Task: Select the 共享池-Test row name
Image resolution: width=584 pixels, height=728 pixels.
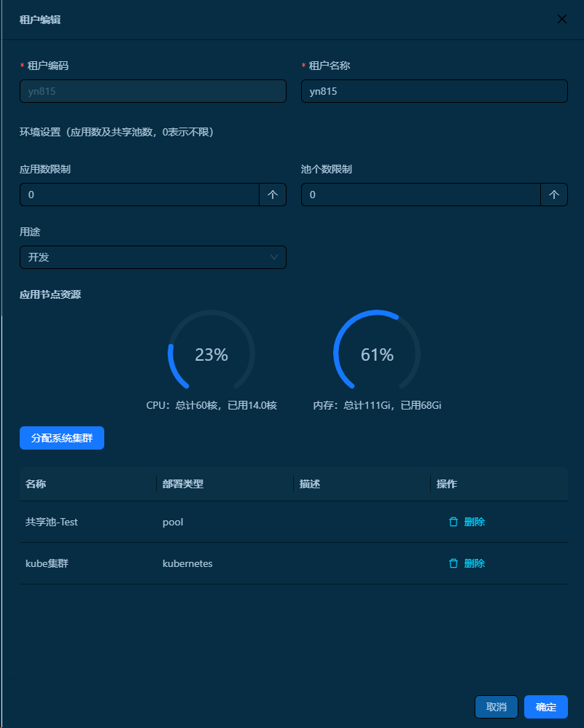Action: tap(52, 522)
